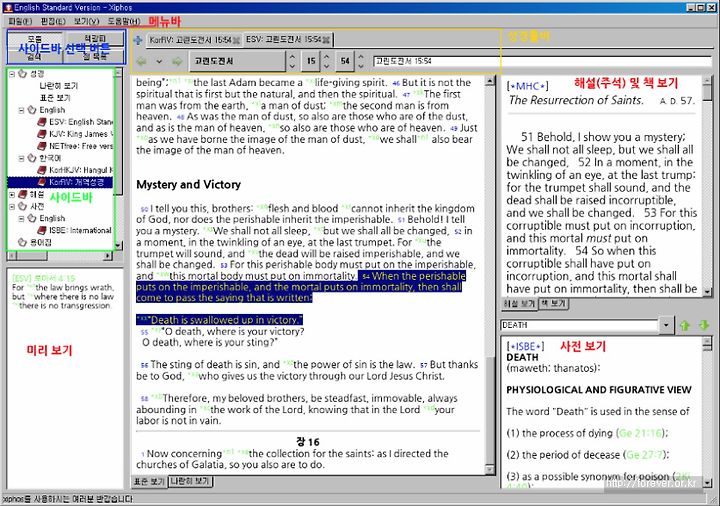Collapse the 성경 tree node
This screenshot has width=720, height=506.
tap(12, 74)
